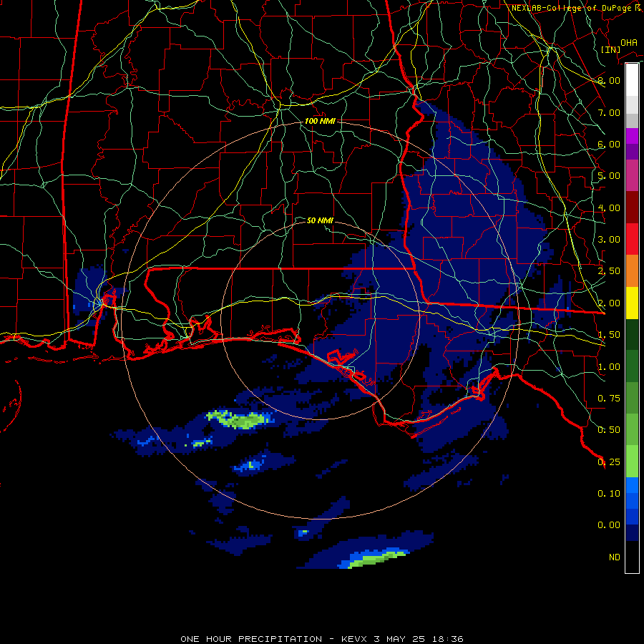Click the 2.50 legend value
This screenshot has width=644, height=644.
coord(609,271)
